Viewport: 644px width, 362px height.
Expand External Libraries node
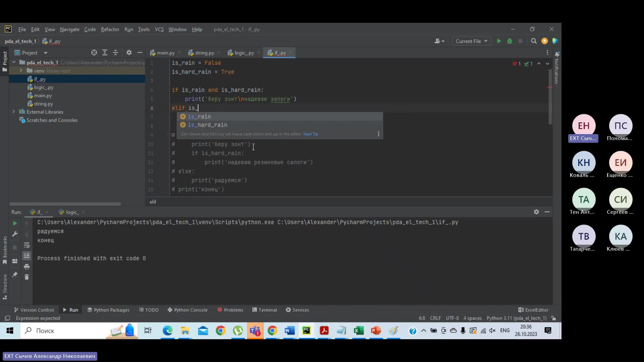coord(14,112)
